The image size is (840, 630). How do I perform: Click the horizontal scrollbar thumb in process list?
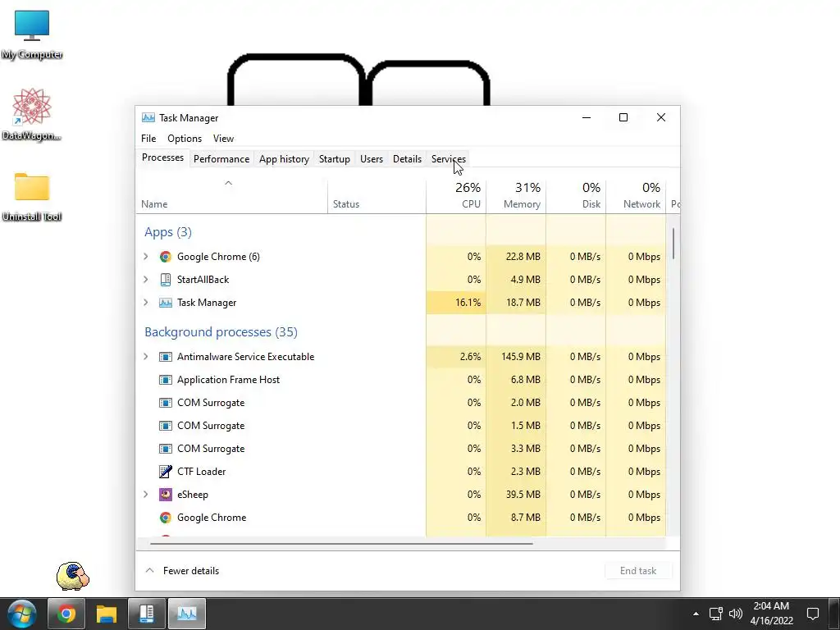pos(341,543)
